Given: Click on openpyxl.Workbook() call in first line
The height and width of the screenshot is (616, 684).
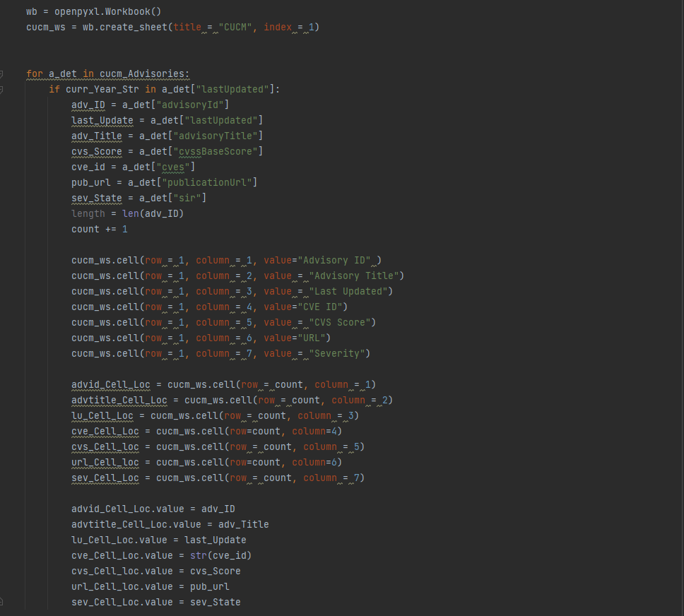Looking at the screenshot, I should coord(108,11).
